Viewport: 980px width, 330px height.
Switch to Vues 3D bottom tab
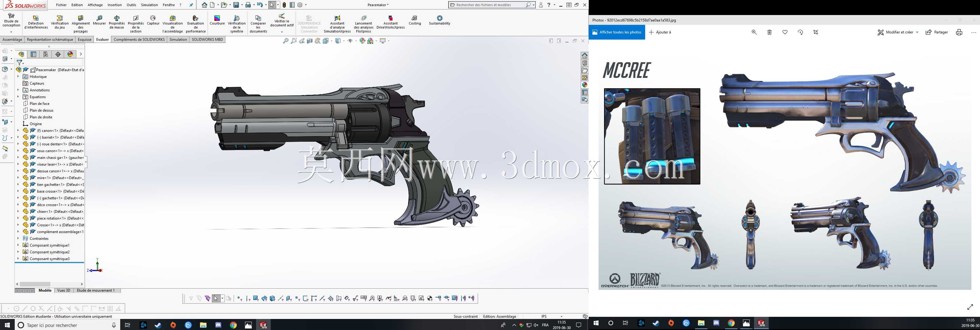63,290
